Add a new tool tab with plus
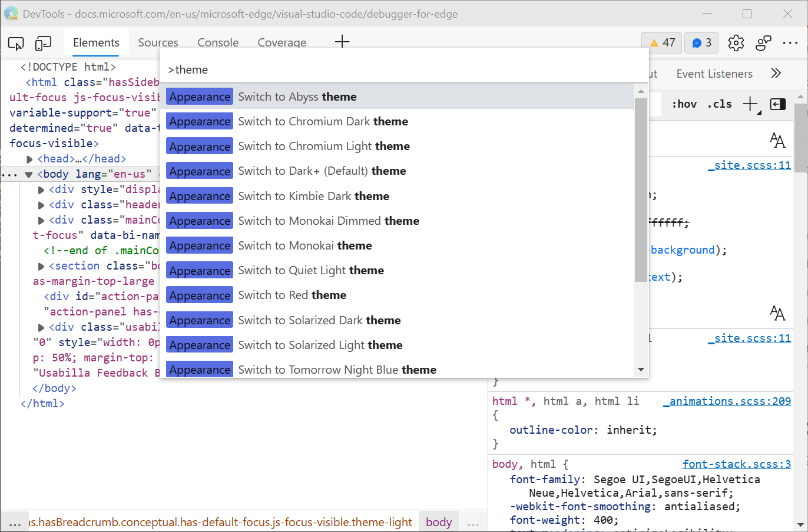808x532 pixels. tap(342, 41)
